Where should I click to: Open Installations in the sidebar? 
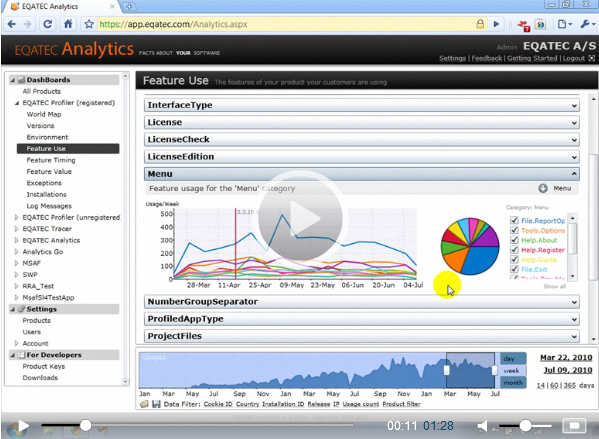(x=46, y=194)
